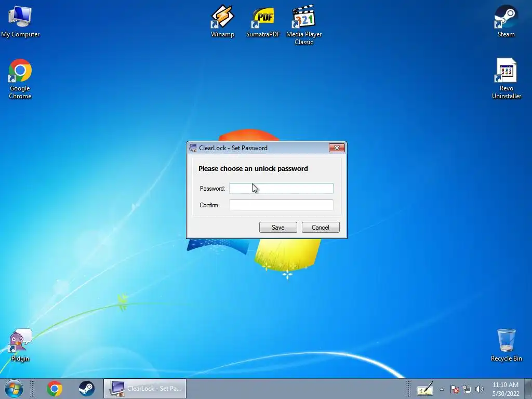Image resolution: width=532 pixels, height=399 pixels.
Task: Click the Save button
Action: pos(278,228)
